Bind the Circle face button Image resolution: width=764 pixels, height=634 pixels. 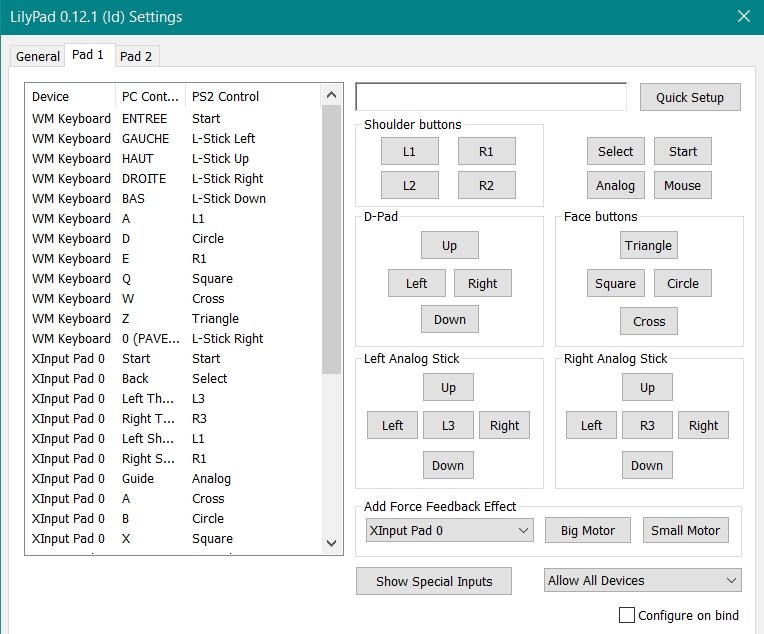(683, 283)
